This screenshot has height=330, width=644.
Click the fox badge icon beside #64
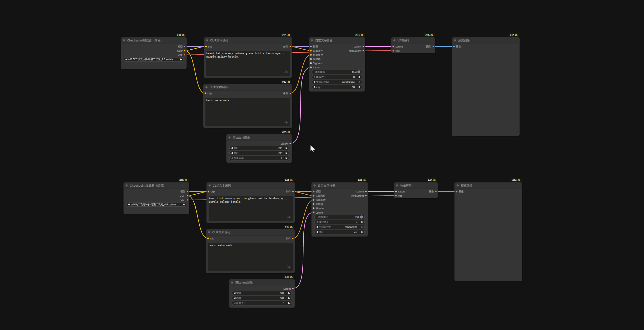364,180
